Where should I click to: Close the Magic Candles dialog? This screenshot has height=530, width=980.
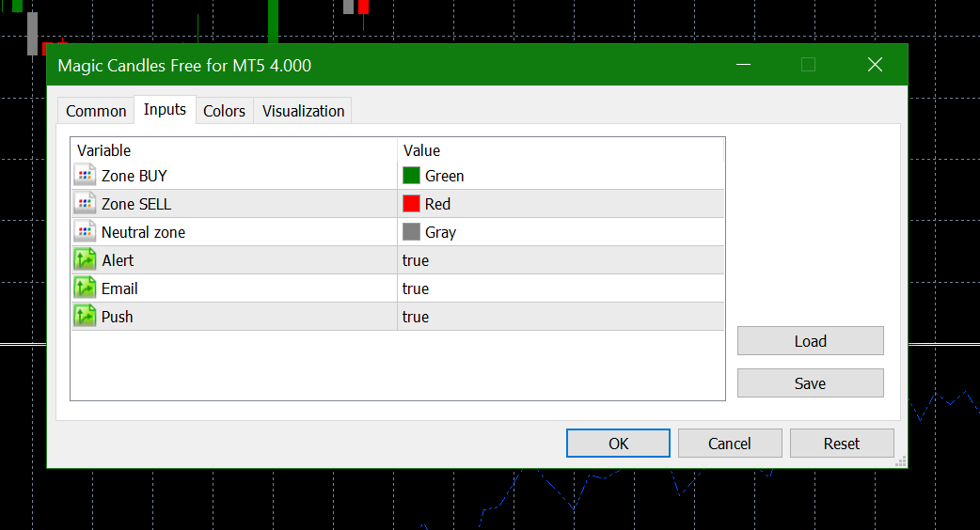pos(875,64)
